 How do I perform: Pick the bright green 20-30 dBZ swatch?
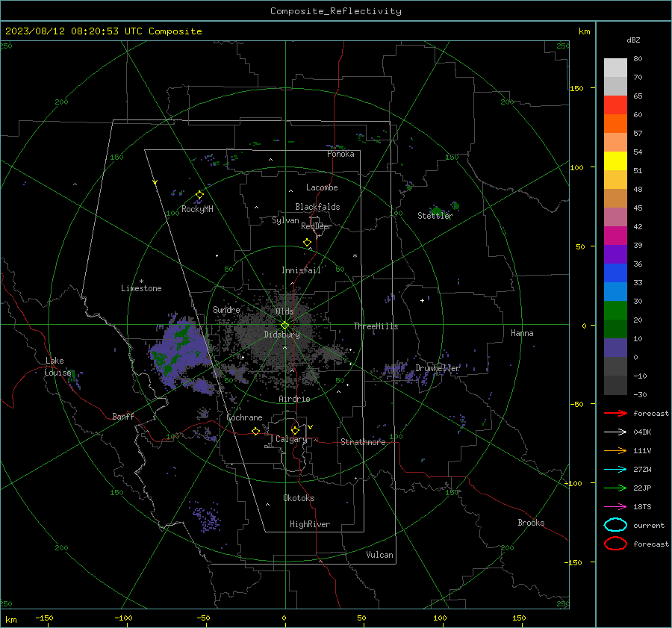[615, 311]
